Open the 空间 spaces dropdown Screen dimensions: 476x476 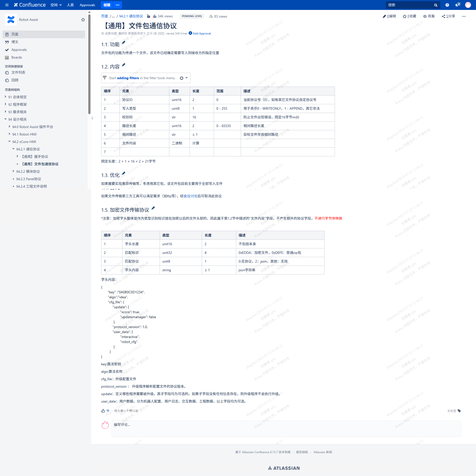tap(56, 5)
